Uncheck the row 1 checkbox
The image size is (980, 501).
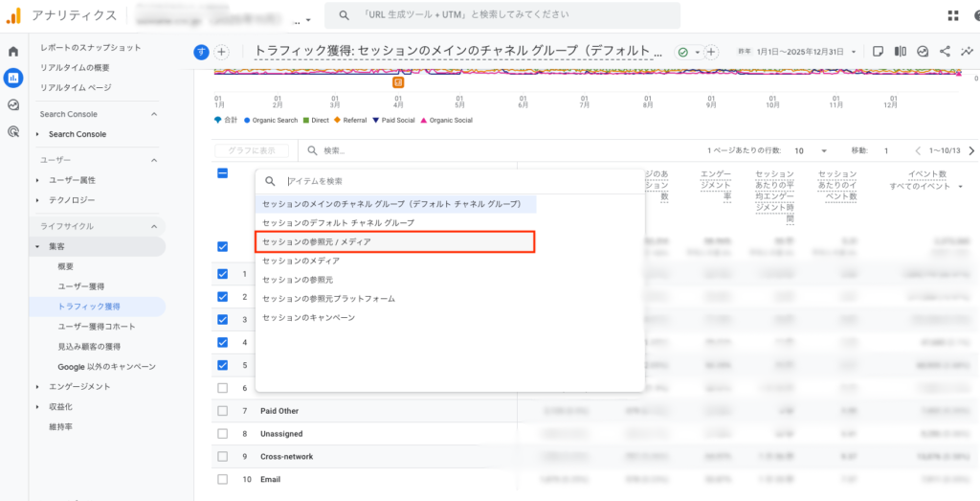[222, 273]
